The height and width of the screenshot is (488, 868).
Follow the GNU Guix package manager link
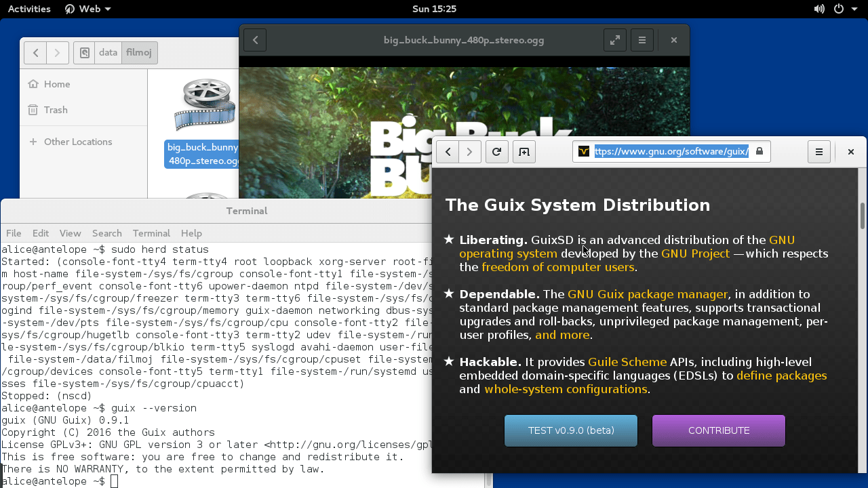647,293
